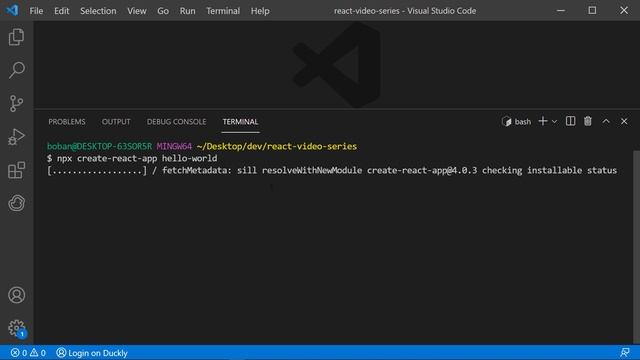The width and height of the screenshot is (640, 360).
Task: Open the Go menu
Action: coord(163,11)
